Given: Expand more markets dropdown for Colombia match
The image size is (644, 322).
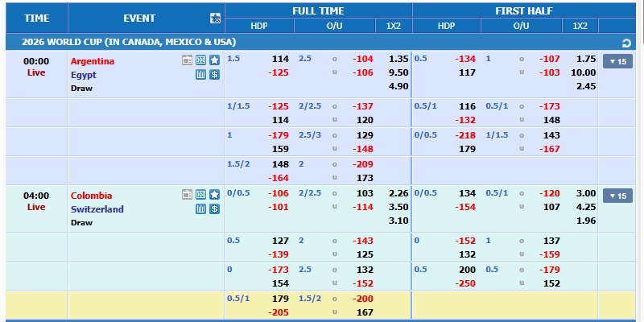Looking at the screenshot, I should (x=617, y=196).
